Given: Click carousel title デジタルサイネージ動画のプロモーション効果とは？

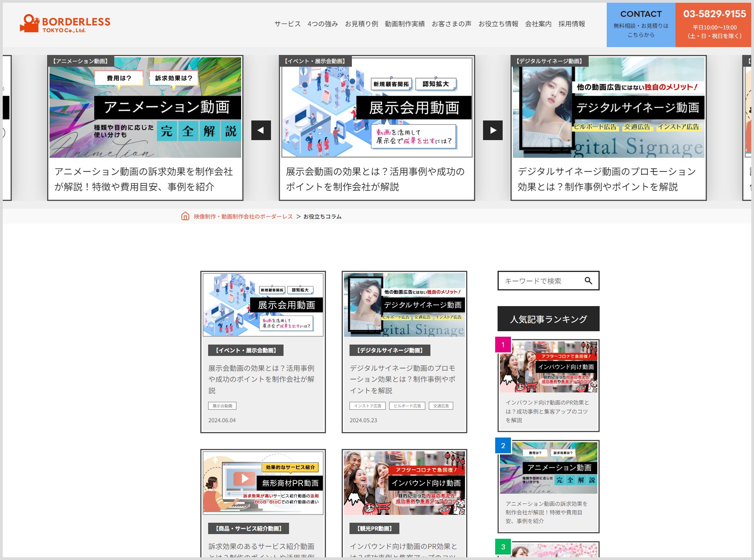Looking at the screenshot, I should [x=607, y=179].
